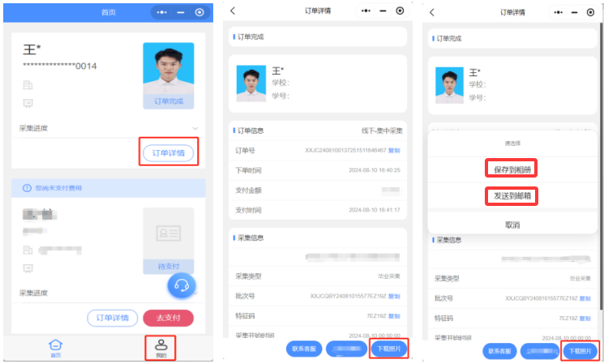Viewport: 604px width, 364px height.
Task: Dismiss the popup with 取消
Action: pos(513,224)
